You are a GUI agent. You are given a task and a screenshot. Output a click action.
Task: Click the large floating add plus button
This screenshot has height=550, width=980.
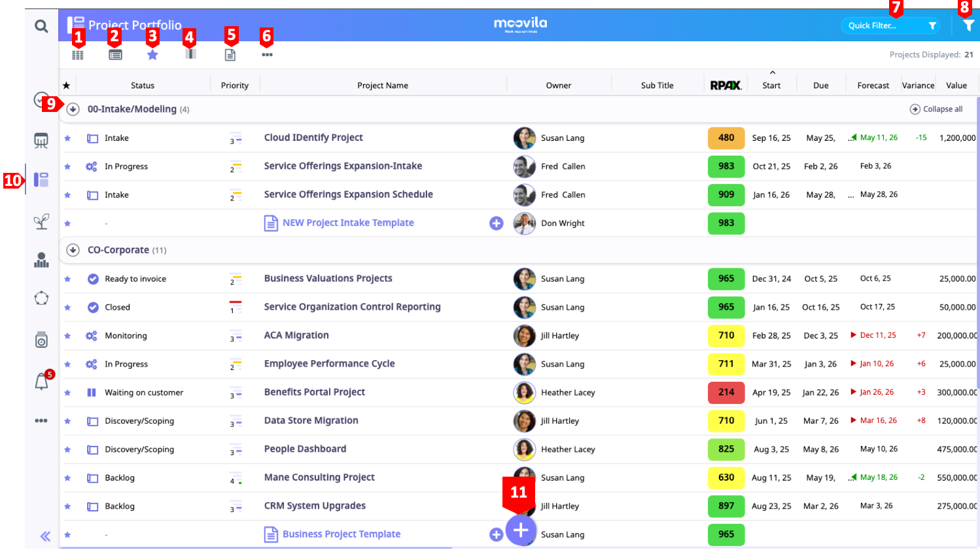click(521, 530)
